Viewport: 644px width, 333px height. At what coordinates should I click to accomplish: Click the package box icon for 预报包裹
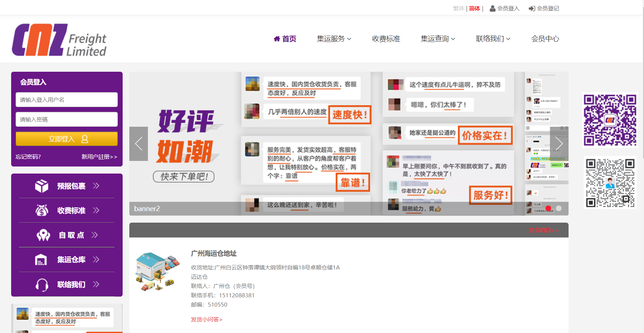click(42, 186)
